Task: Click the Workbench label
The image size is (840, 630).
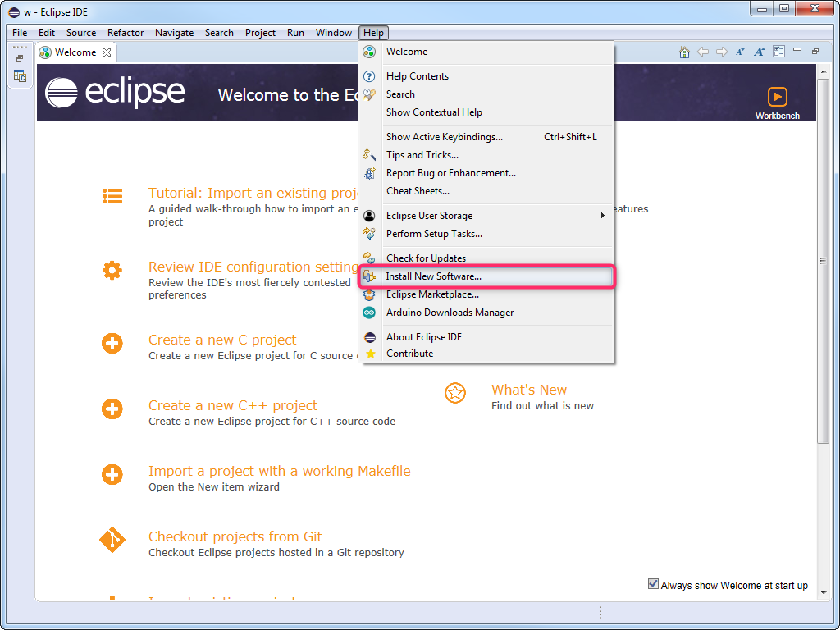Action: click(x=778, y=116)
